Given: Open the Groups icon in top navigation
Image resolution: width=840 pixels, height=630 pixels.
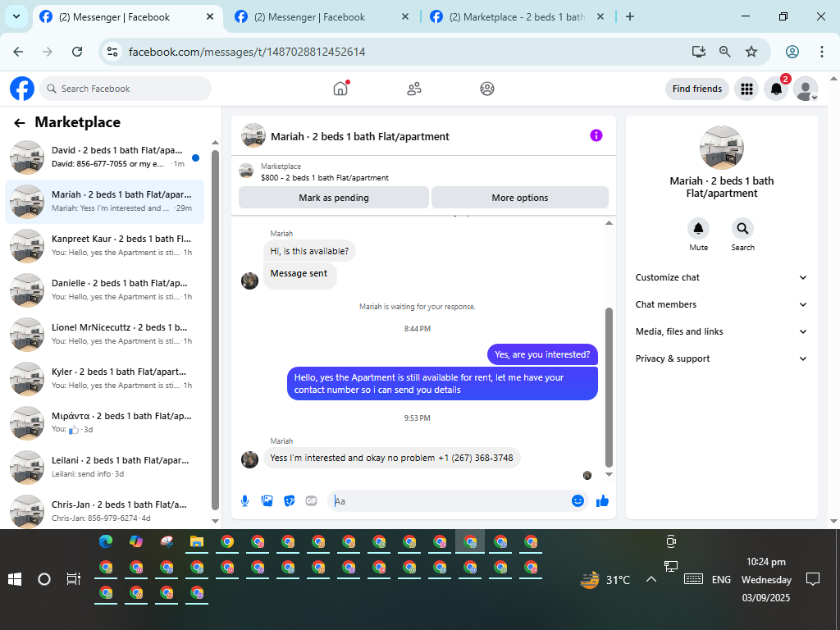Looking at the screenshot, I should pyautogui.click(x=487, y=89).
